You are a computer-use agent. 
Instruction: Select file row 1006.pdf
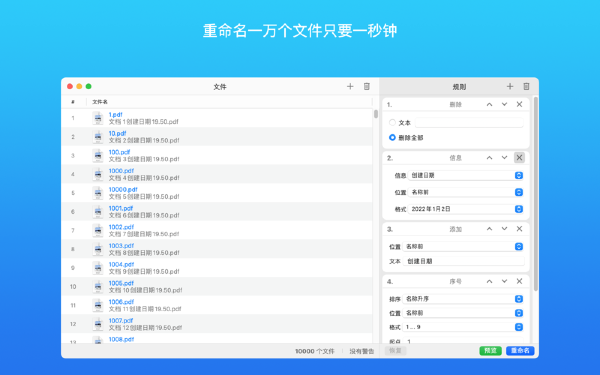tap(217, 305)
